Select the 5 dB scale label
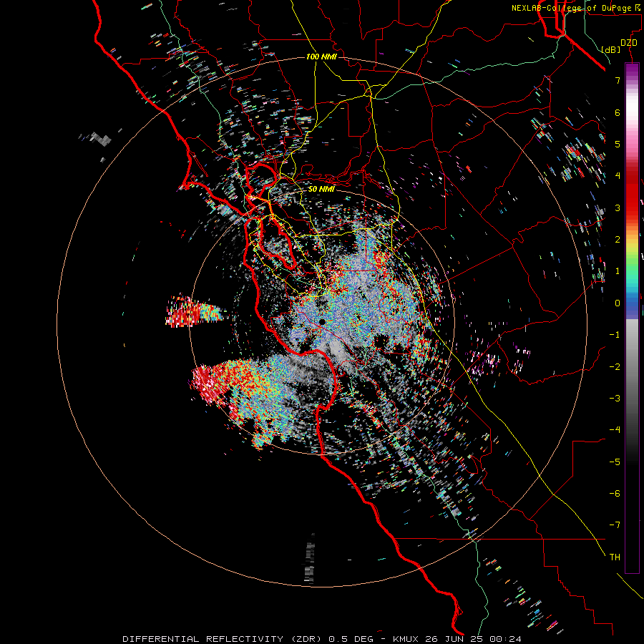 click(x=618, y=144)
